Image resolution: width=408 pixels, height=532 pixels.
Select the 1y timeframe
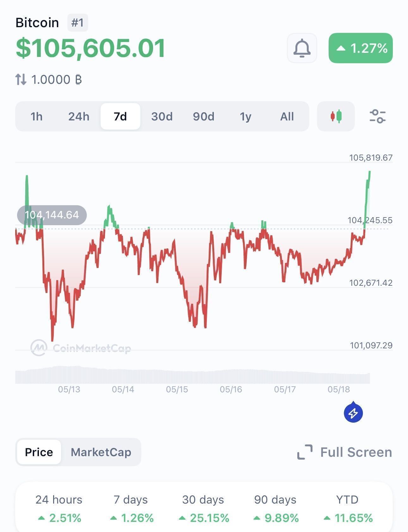[x=245, y=116]
